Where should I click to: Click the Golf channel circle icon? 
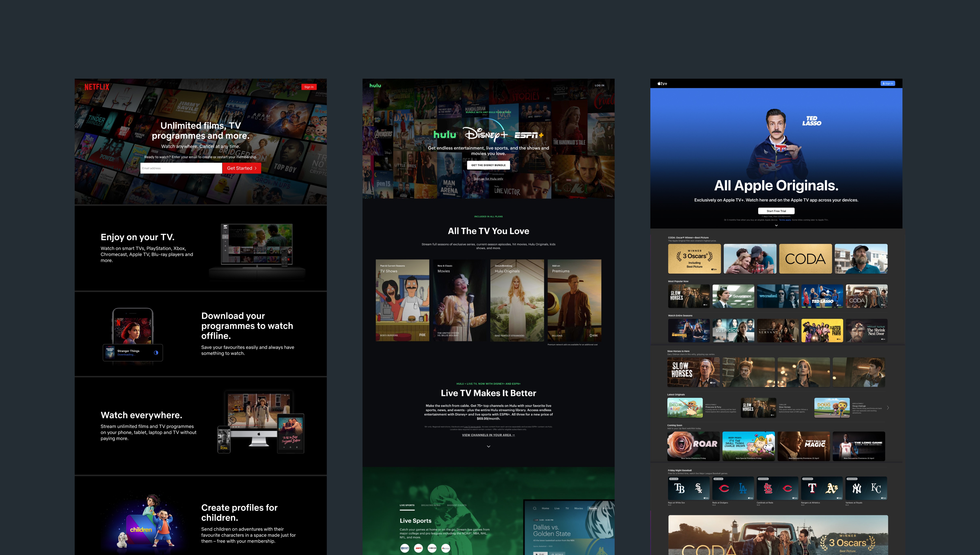(x=446, y=548)
